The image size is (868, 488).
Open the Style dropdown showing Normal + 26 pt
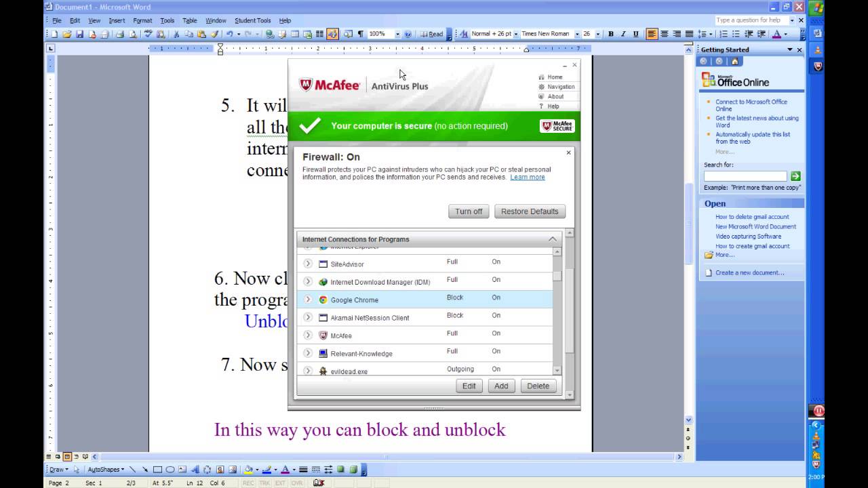point(516,34)
